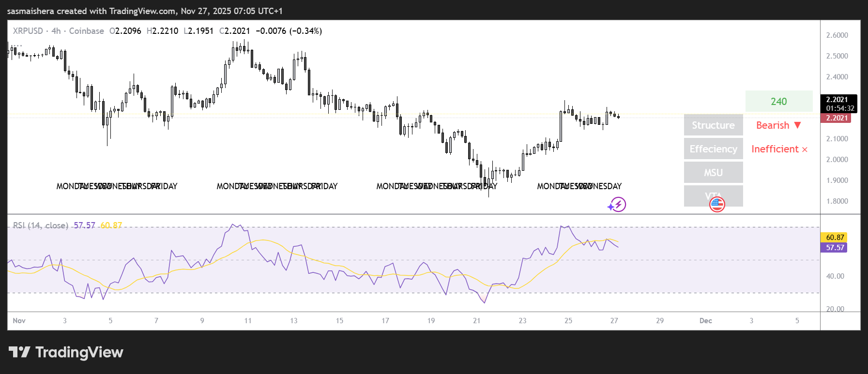Click the 2.6000 level on price scale
The image size is (868, 374).
(x=837, y=35)
